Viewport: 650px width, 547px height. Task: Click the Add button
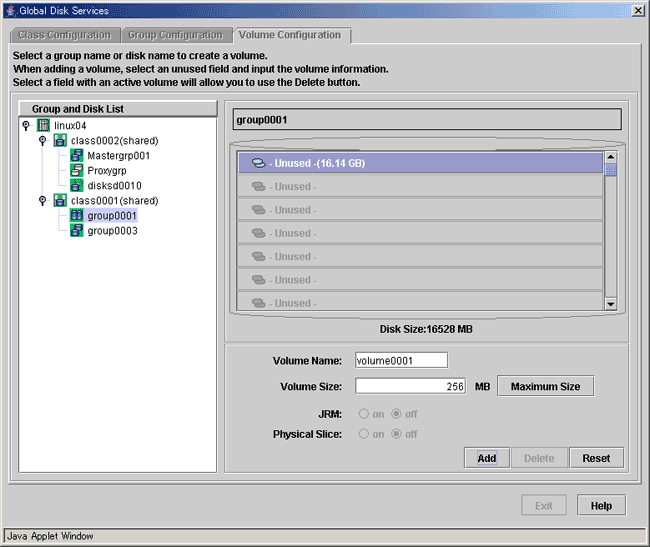click(487, 458)
